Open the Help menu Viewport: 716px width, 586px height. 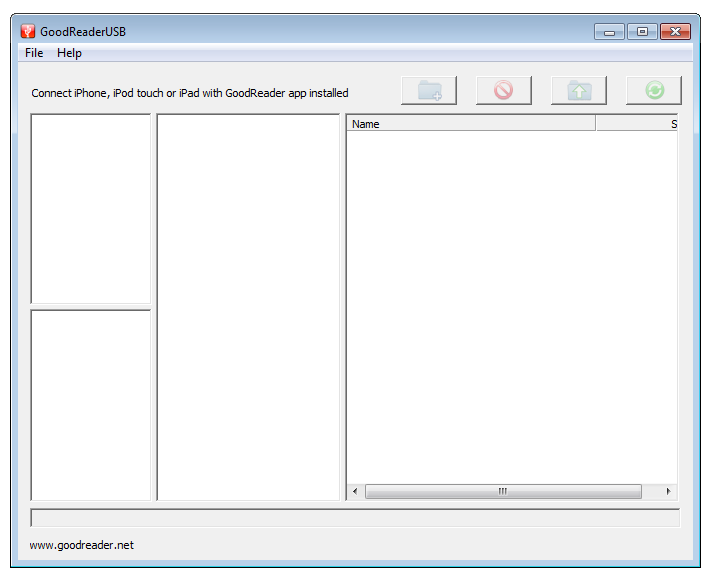pos(69,53)
